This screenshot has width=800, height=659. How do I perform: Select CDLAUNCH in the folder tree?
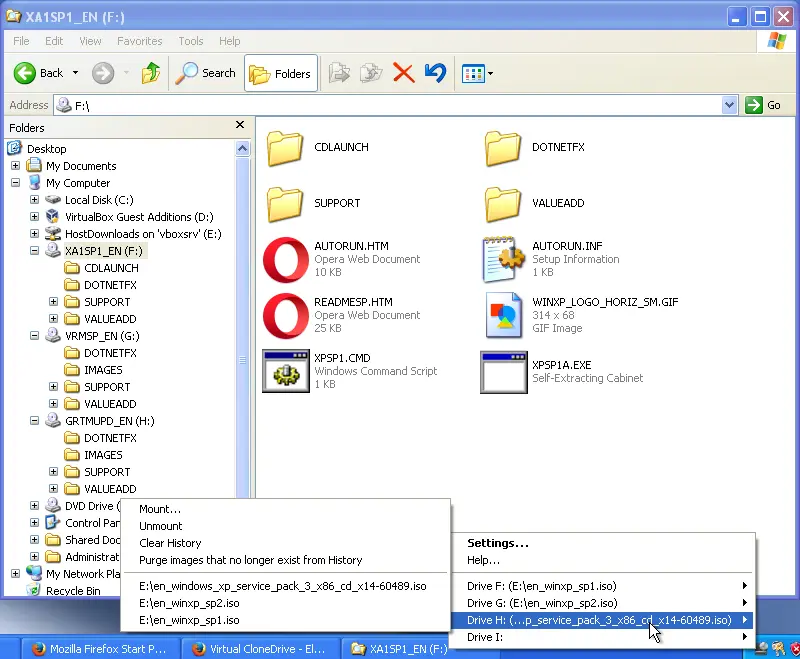111,268
